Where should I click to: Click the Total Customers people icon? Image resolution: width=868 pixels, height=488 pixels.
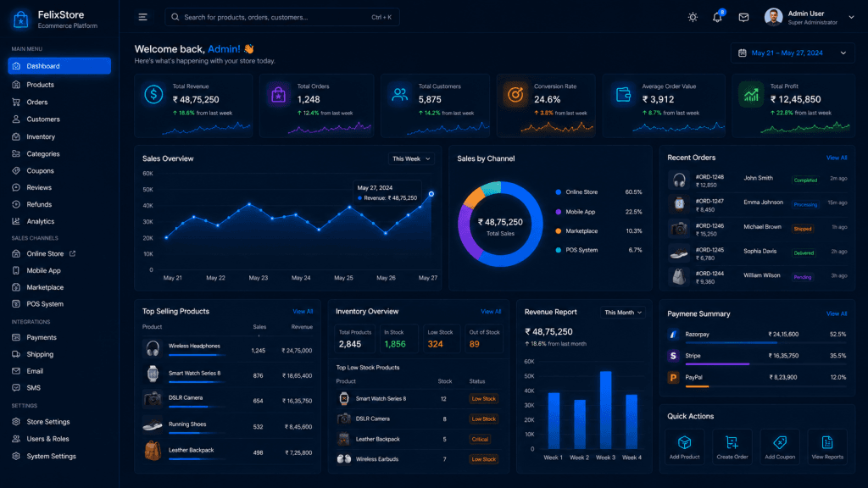click(x=400, y=95)
